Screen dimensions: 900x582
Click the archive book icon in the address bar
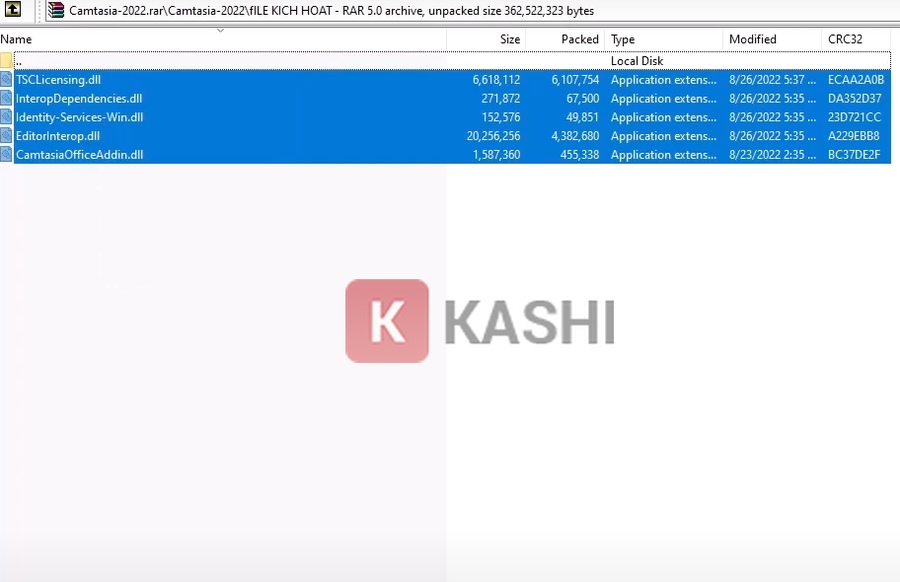pyautogui.click(x=57, y=11)
